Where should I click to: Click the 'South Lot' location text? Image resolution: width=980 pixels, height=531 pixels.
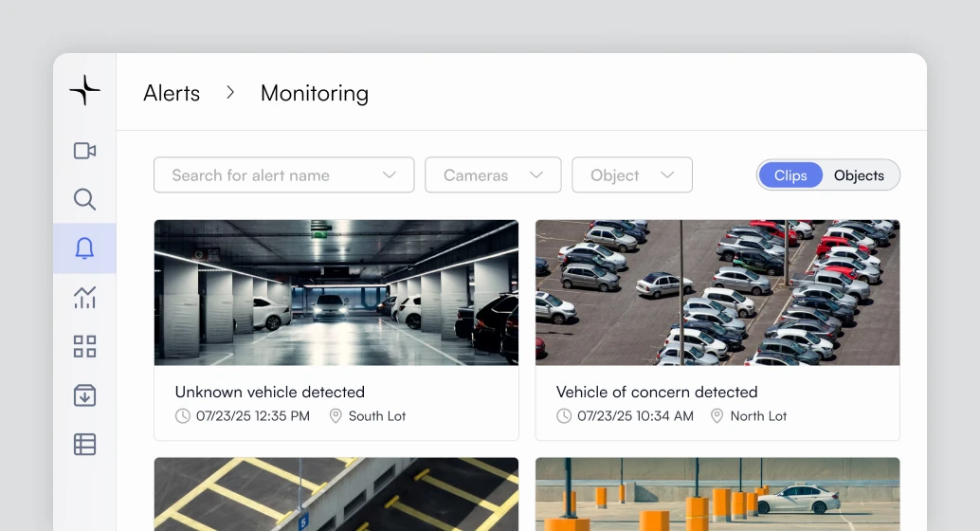point(377,416)
